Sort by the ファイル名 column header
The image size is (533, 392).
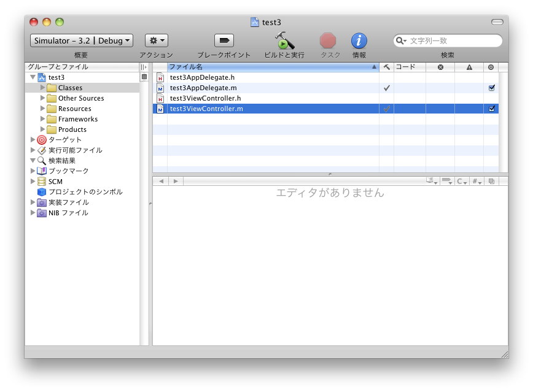click(270, 67)
